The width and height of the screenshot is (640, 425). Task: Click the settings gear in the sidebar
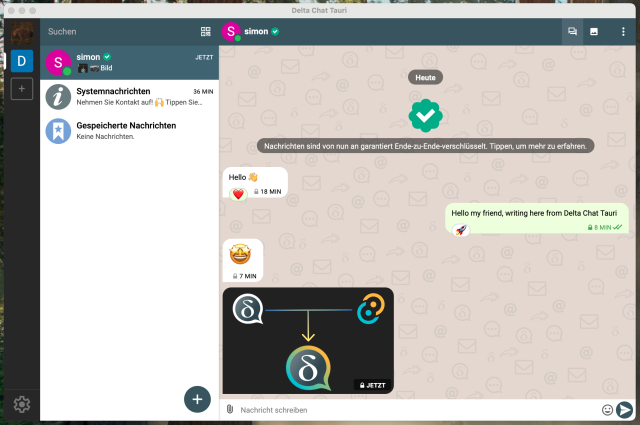[x=22, y=404]
